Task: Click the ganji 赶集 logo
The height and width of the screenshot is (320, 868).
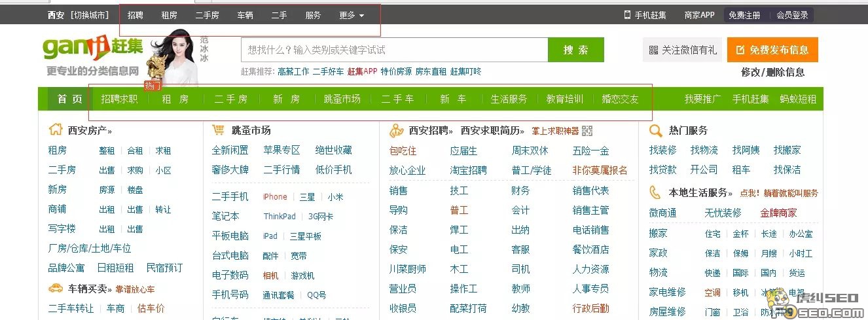Action: [x=93, y=48]
